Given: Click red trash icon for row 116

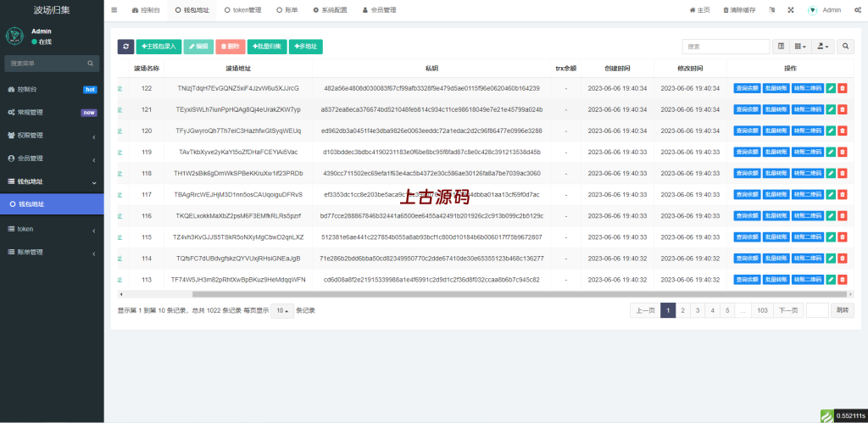Looking at the screenshot, I should (843, 216).
